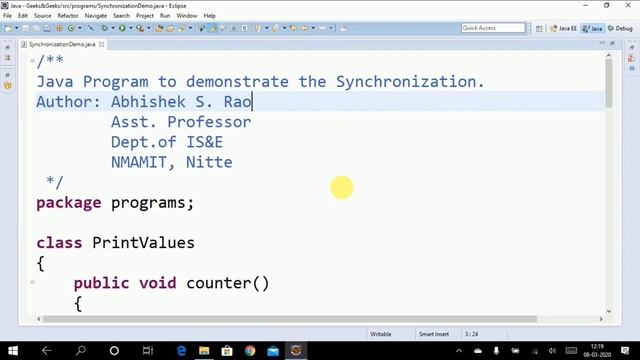This screenshot has width=640, height=360.
Task: Launch Google Chrome from the taskbar
Action: point(250,351)
